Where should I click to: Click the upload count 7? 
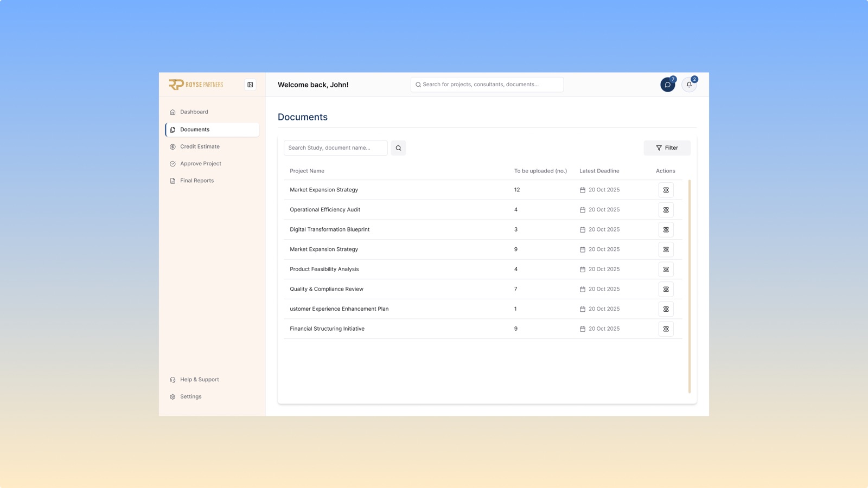(516, 289)
